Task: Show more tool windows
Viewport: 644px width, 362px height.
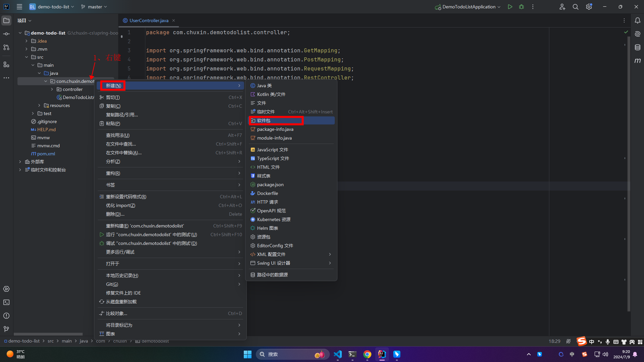Action: [x=6, y=77]
